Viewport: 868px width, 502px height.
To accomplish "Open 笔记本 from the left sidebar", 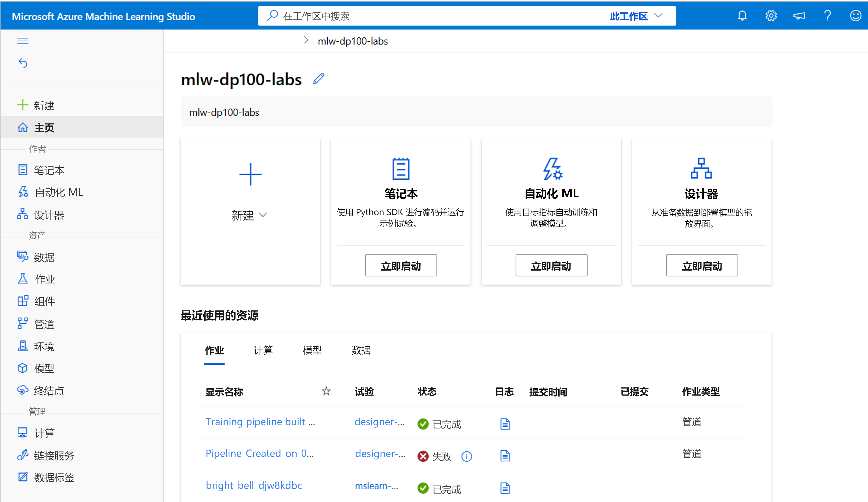I will pos(49,169).
